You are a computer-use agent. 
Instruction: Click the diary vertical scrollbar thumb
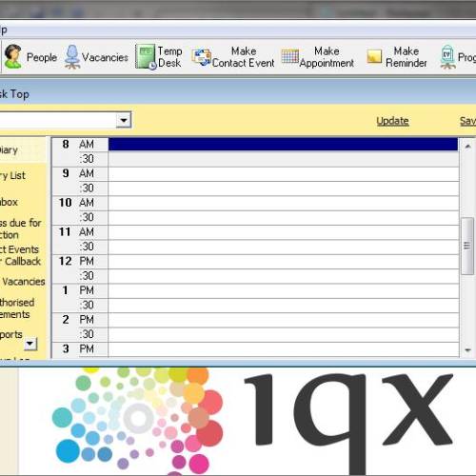coord(467,246)
